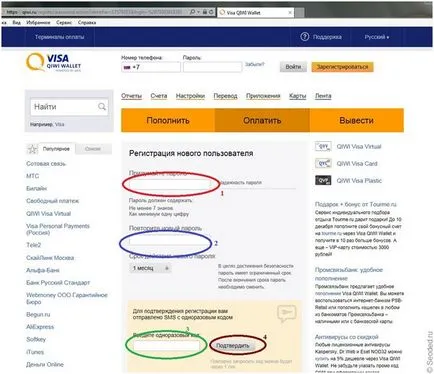Open the Русский language dropdown
434x374 pixels.
point(377,37)
